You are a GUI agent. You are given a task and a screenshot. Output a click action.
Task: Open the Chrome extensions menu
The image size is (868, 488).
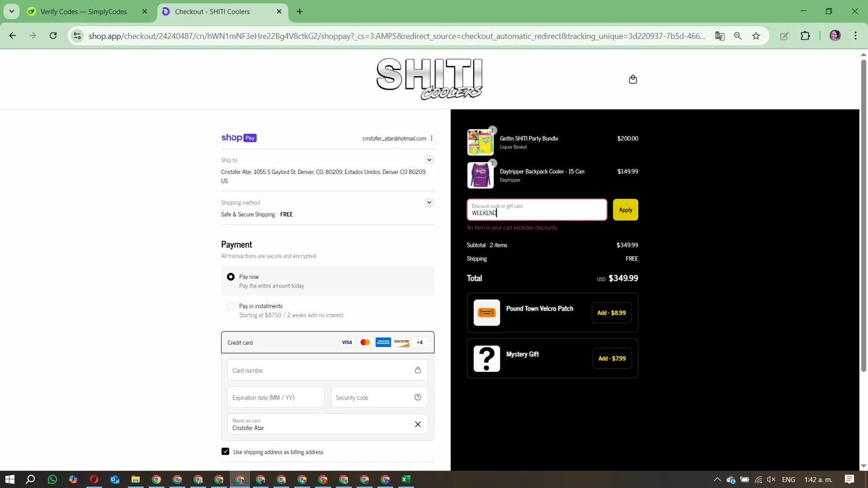pyautogui.click(x=805, y=36)
